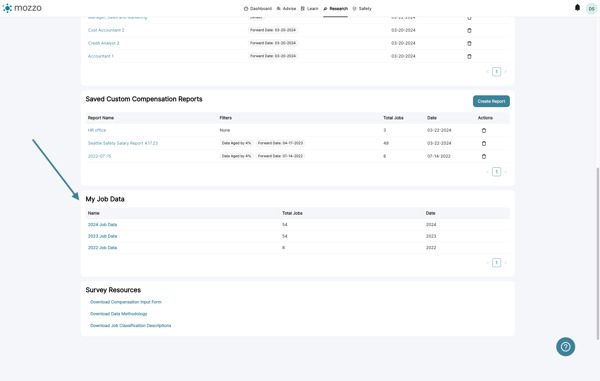Open the Safety tab

[x=362, y=8]
